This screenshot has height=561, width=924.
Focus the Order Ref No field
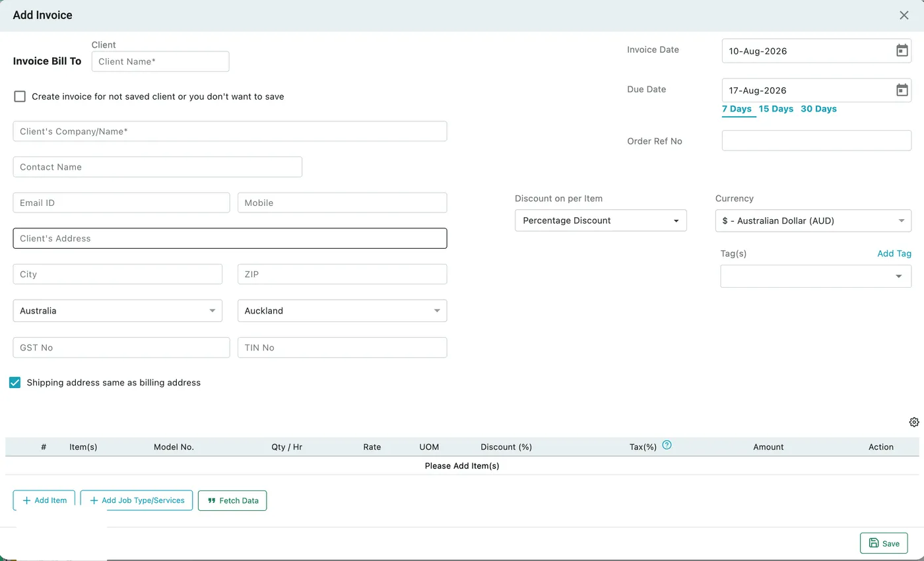[816, 141]
